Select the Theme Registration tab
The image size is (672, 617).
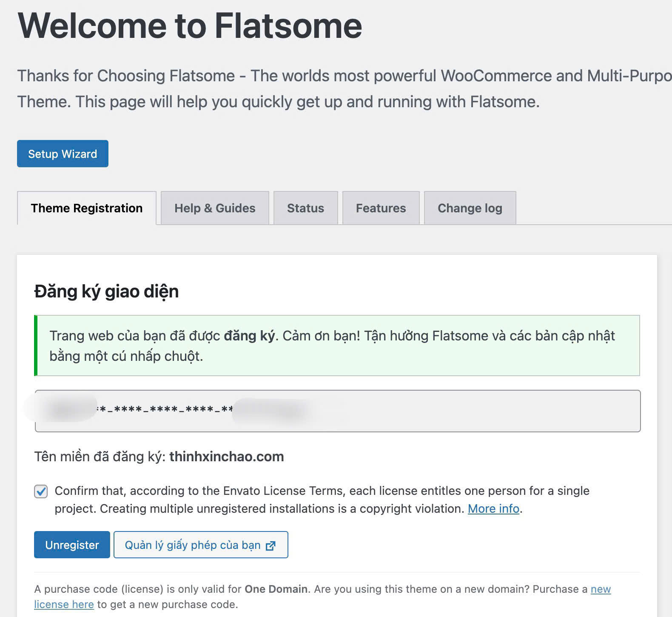(x=87, y=208)
